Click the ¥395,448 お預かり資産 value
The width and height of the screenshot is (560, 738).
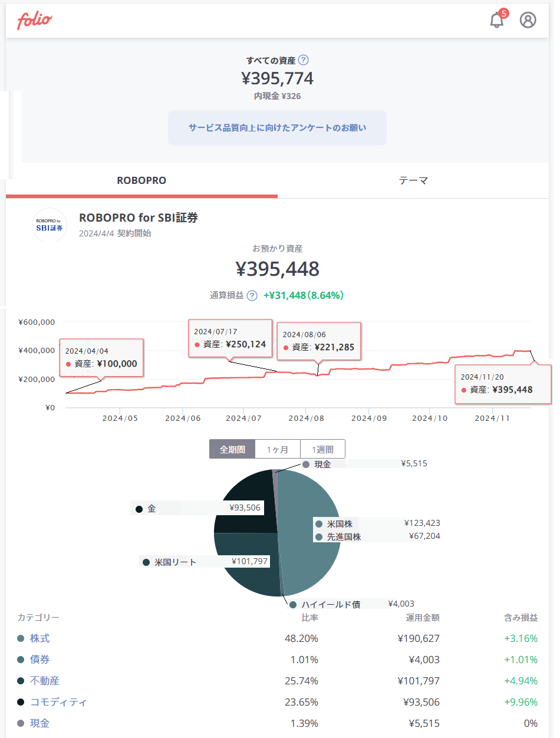click(x=278, y=269)
